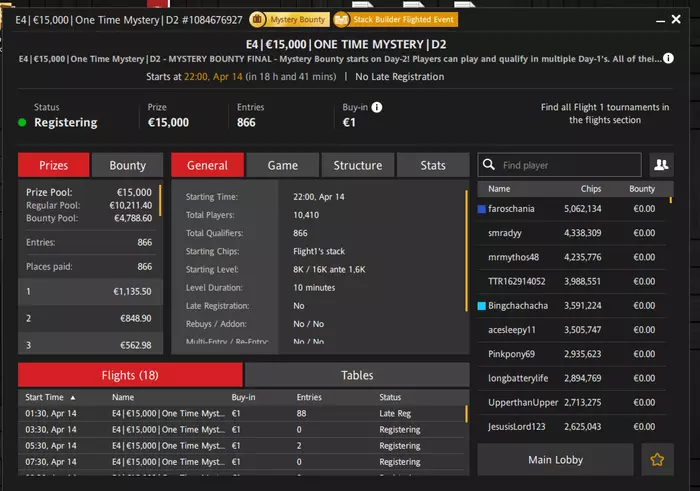Open the tournament description info icon
Screen dimensions: 700x491
pyautogui.click(x=668, y=58)
